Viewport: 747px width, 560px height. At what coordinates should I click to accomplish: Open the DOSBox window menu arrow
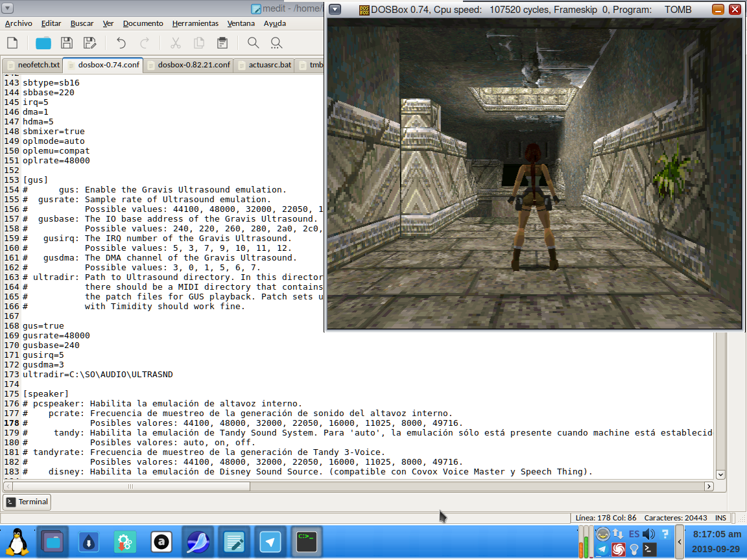335,10
